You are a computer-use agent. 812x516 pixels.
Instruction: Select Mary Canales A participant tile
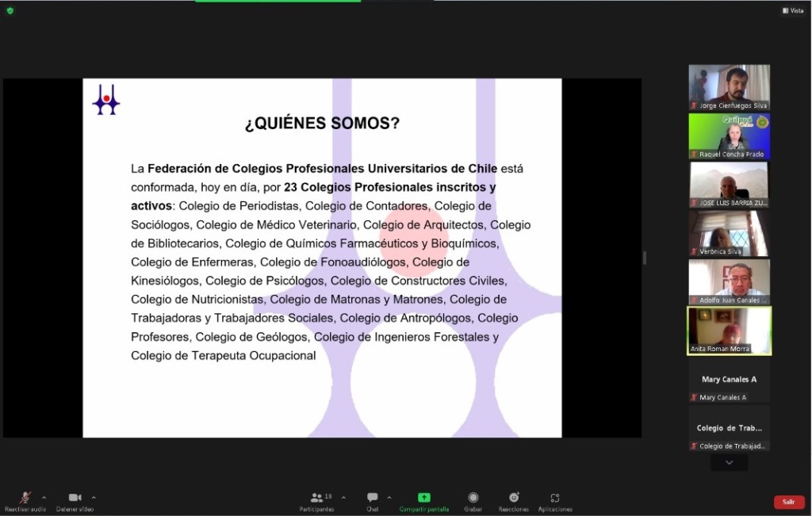point(730,380)
